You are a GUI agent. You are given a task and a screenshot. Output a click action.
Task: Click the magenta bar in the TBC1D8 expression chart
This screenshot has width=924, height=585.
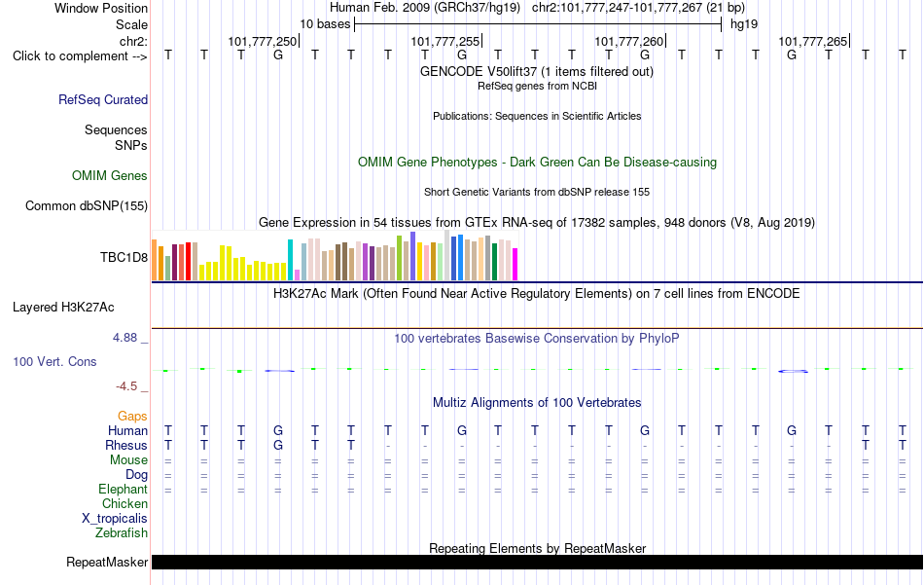click(x=515, y=264)
